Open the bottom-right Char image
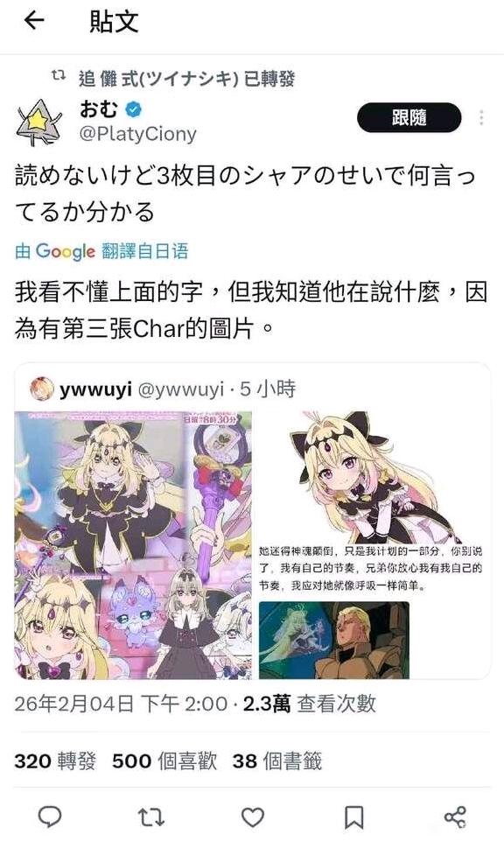The width and height of the screenshot is (504, 841). [x=334, y=640]
